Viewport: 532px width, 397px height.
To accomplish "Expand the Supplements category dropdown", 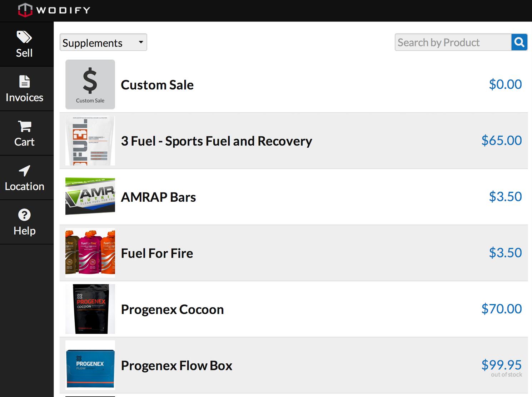I will pos(103,43).
